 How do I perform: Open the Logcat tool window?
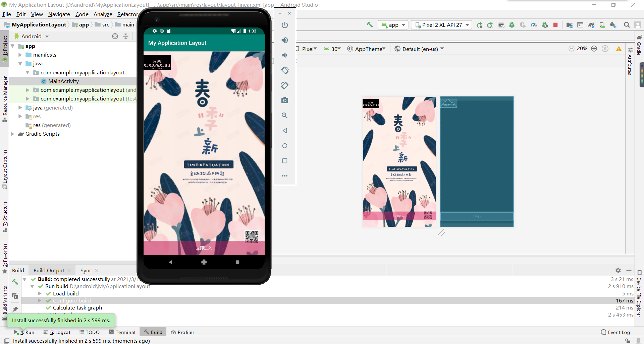pyautogui.click(x=57, y=332)
